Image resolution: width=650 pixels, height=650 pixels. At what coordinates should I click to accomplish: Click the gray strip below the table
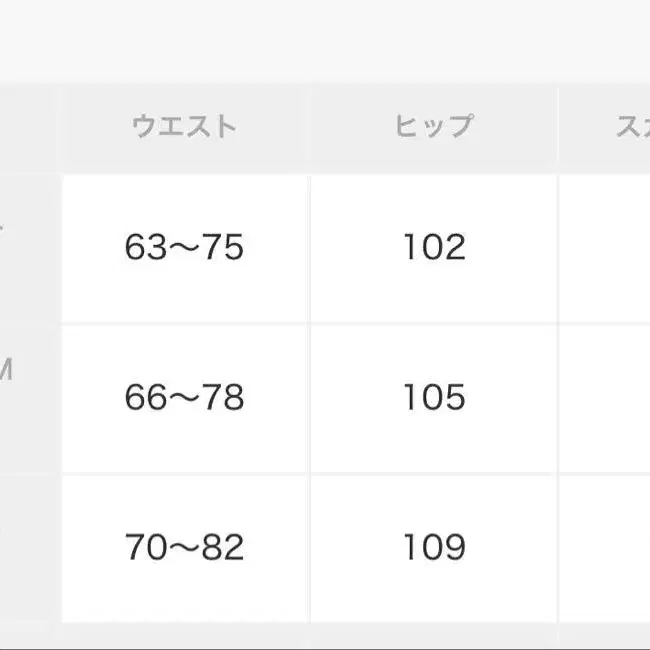[325, 637]
